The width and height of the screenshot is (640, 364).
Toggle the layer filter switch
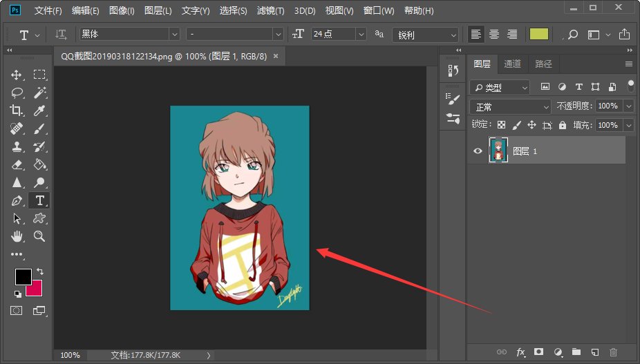pyautogui.click(x=630, y=86)
